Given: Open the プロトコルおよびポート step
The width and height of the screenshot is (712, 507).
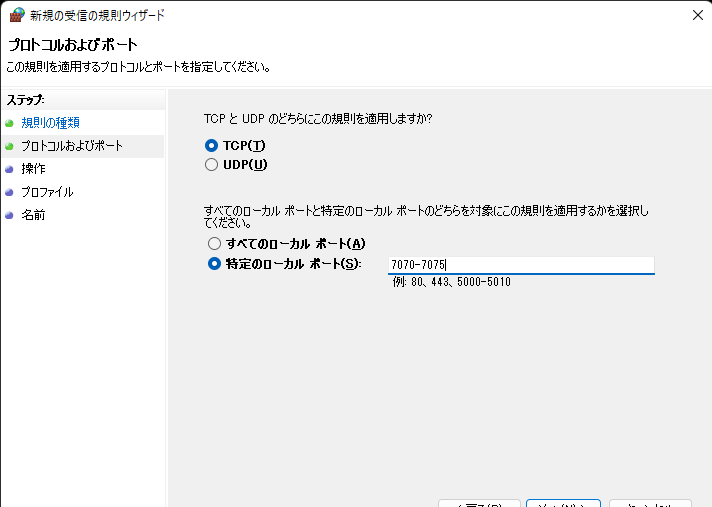Looking at the screenshot, I should [x=72, y=146].
